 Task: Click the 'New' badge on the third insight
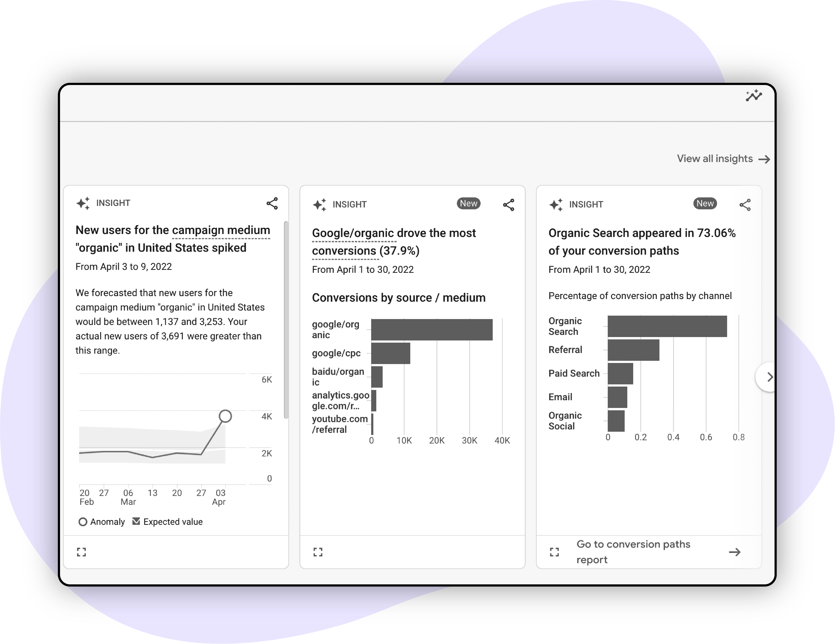[704, 204]
